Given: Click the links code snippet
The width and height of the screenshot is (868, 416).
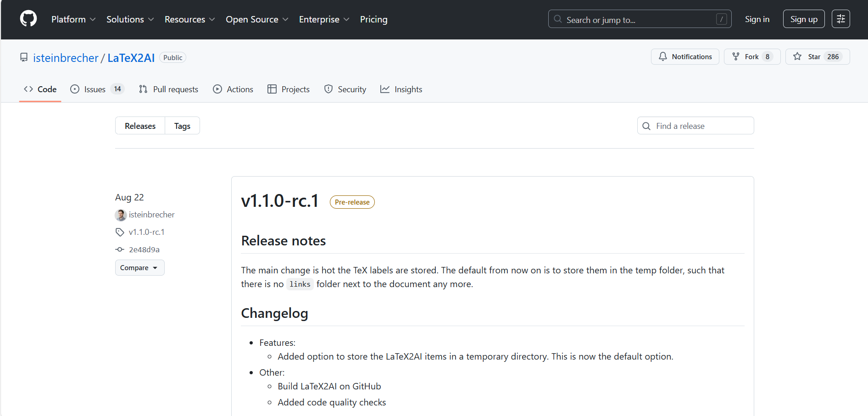Looking at the screenshot, I should pos(300,284).
